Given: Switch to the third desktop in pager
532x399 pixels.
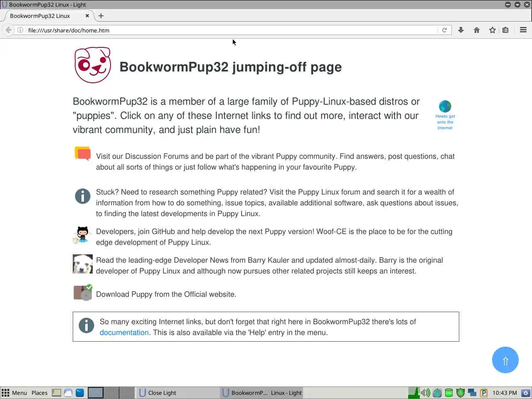Looking at the screenshot, I should pos(127,393).
